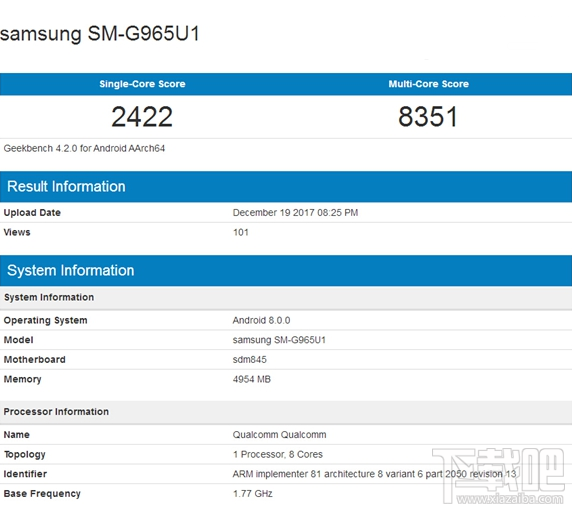Select 'December 19 2017 08:25 PM' value
The width and height of the screenshot is (572, 509).
(295, 213)
